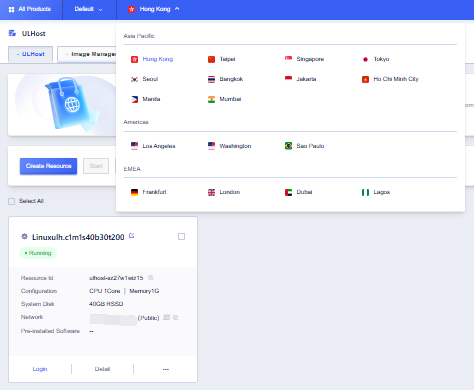The height and width of the screenshot is (390, 474).
Task: Click the Jakarta flag icon
Action: (288, 79)
